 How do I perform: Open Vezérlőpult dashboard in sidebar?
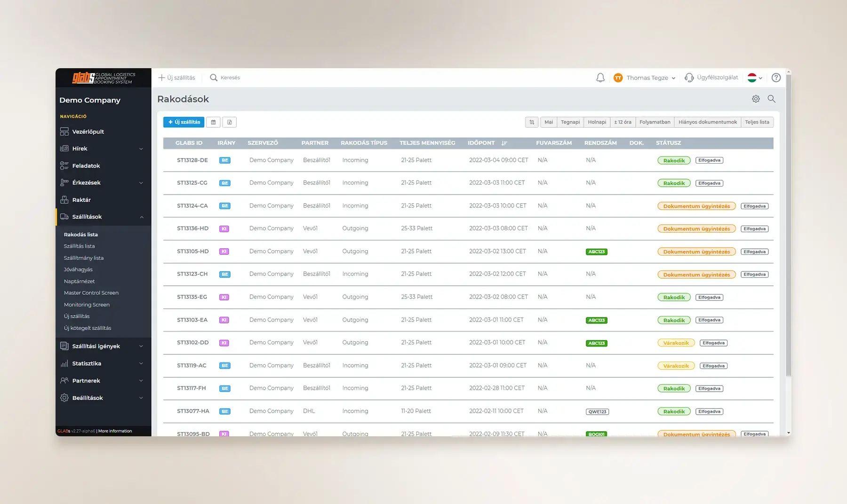(88, 132)
